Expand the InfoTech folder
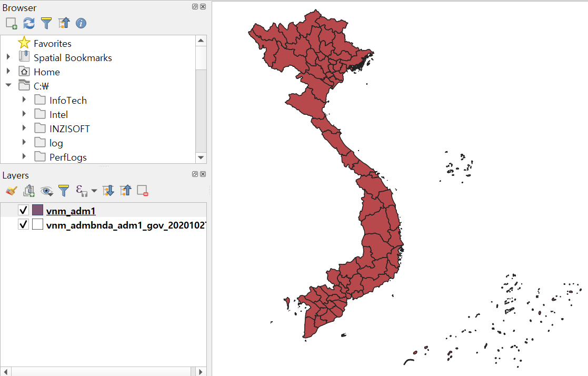This screenshot has height=376, width=588. [24, 100]
